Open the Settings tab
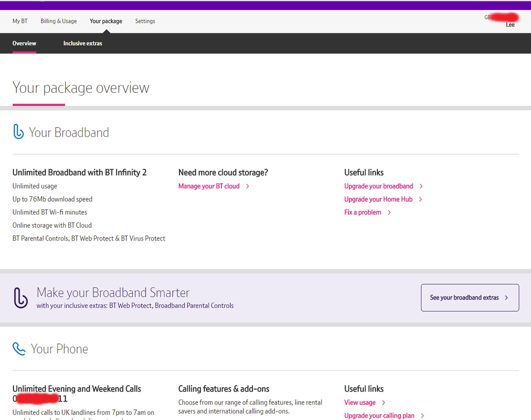The height and width of the screenshot is (420, 531). [145, 21]
